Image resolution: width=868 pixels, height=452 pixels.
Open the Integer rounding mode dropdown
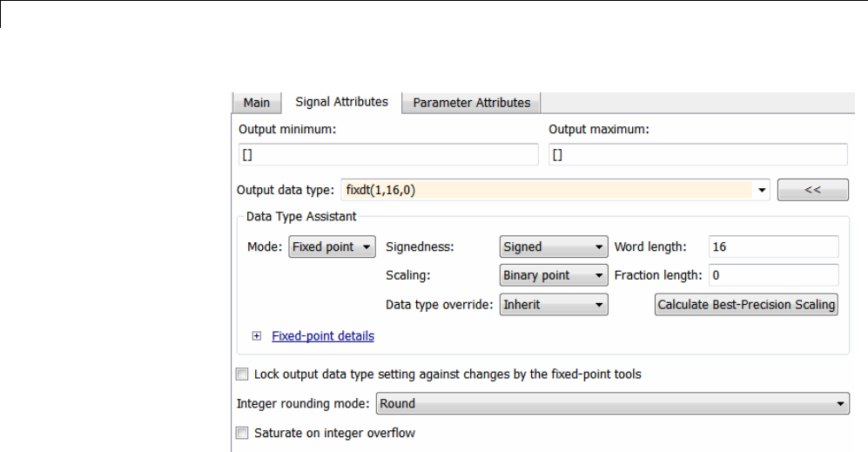pyautogui.click(x=612, y=403)
